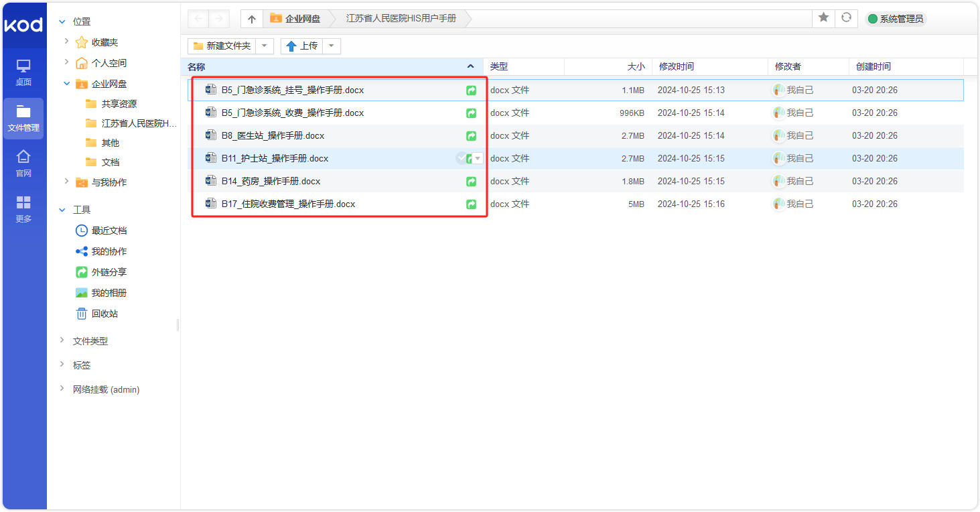Expand the 收藏夹 node arrow
This screenshot has height=512, width=980.
click(x=66, y=42)
